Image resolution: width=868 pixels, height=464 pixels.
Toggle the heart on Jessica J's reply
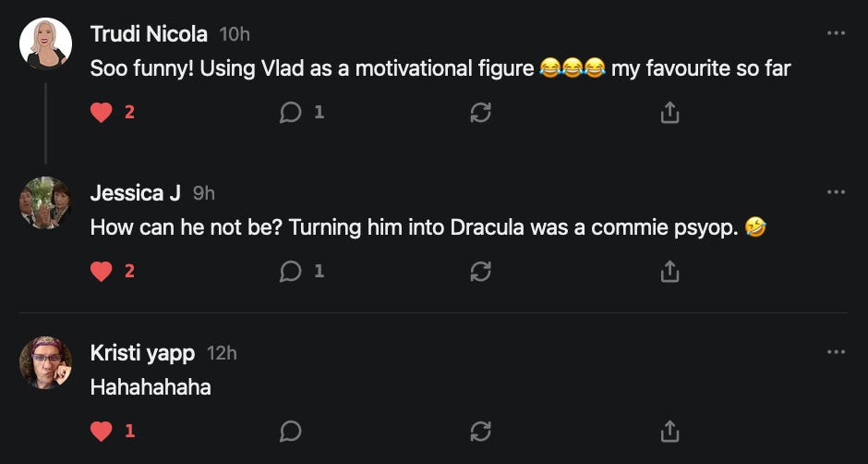[x=102, y=272]
